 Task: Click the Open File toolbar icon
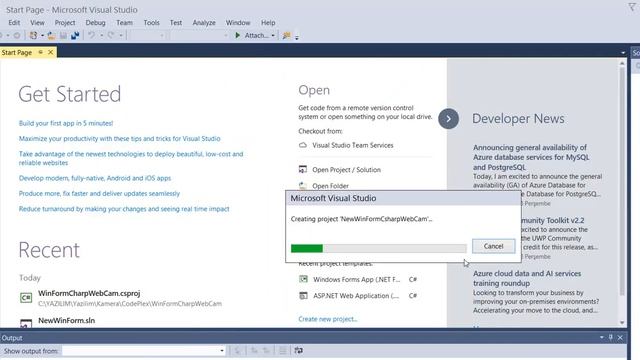pos(51,36)
